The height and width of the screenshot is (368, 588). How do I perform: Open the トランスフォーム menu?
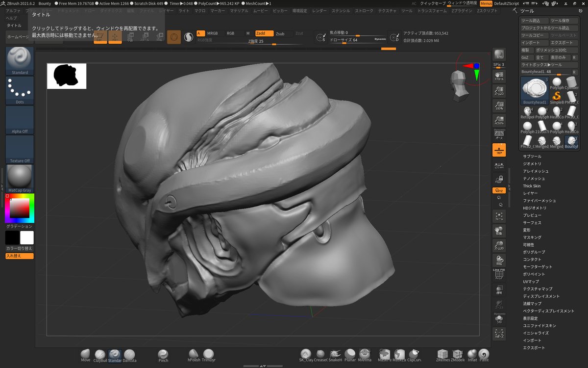(432, 10)
